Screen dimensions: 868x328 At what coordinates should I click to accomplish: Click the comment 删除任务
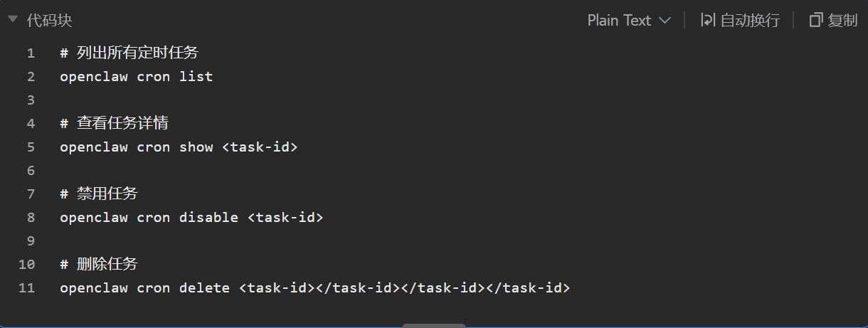click(107, 264)
